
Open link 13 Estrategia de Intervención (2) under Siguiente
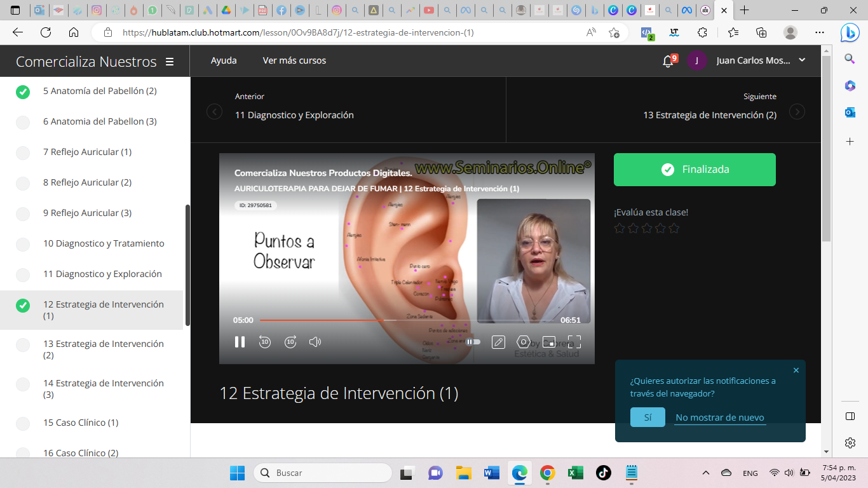click(x=710, y=115)
